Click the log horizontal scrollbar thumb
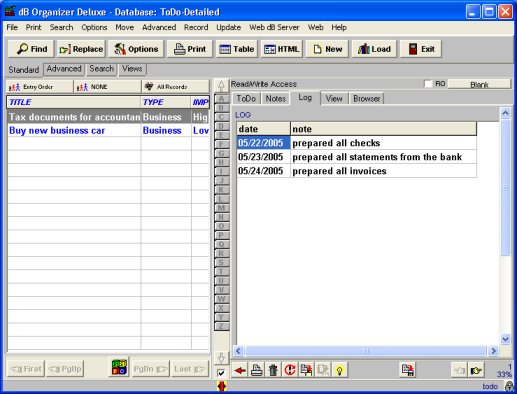 (366, 351)
